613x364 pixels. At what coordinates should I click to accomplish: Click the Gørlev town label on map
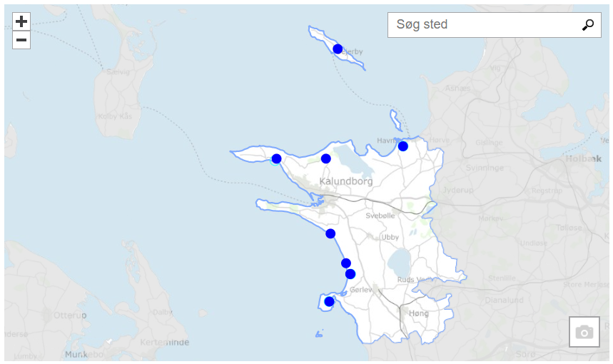361,289
